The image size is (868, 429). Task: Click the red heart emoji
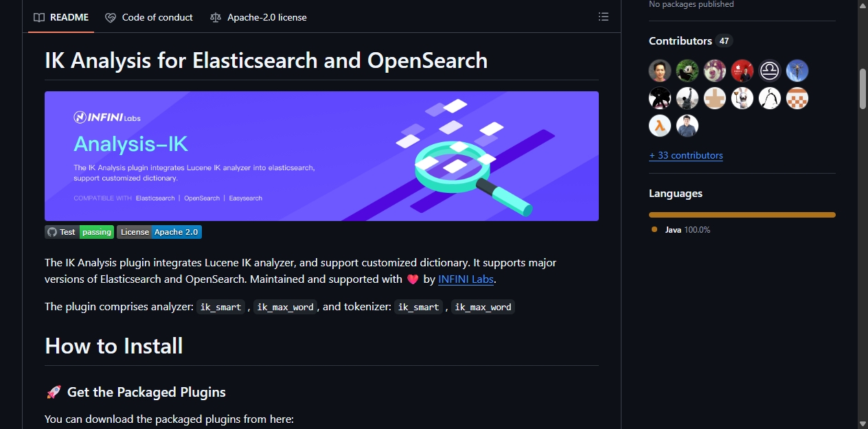click(x=413, y=279)
